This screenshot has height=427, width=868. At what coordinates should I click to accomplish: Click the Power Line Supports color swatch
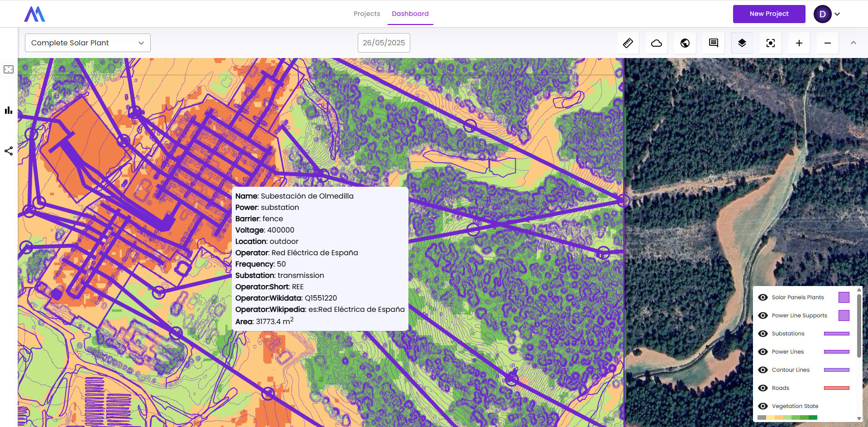pos(844,315)
